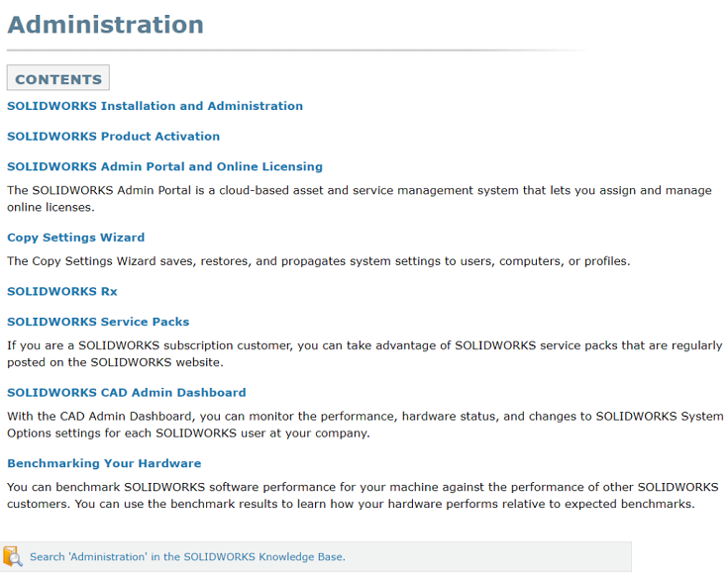Open SOLIDWORKS Admin Portal and Online Licensing

pos(164,166)
